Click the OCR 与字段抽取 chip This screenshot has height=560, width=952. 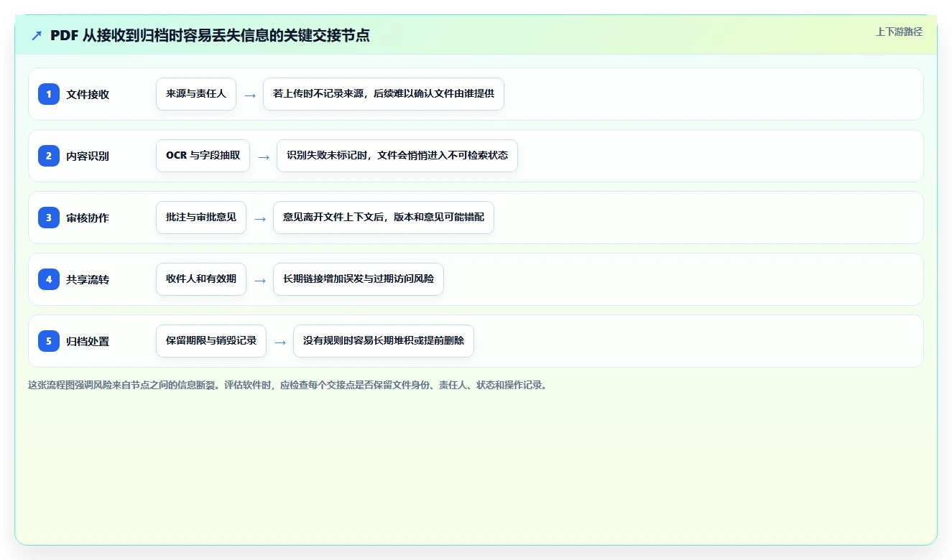(x=203, y=156)
